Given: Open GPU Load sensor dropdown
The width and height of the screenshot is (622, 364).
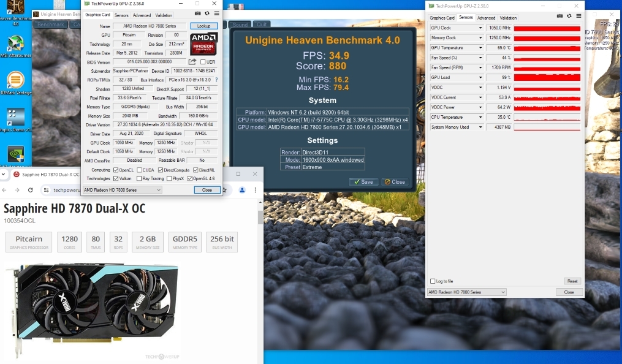Looking at the screenshot, I should 480,77.
